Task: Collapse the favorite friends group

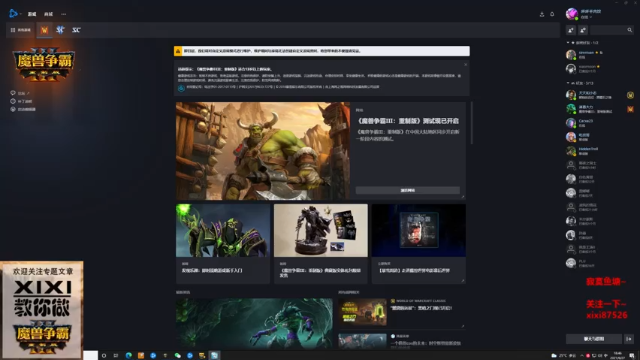Action: (568, 42)
